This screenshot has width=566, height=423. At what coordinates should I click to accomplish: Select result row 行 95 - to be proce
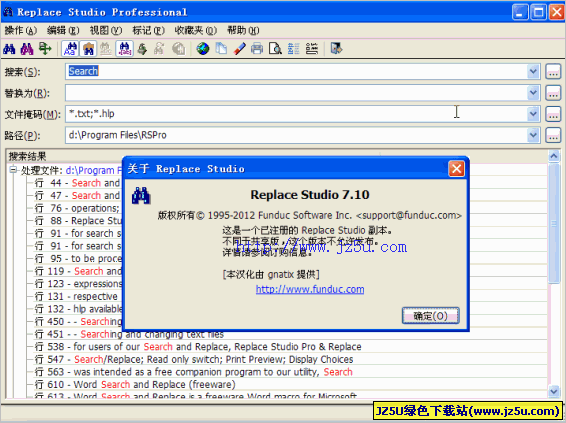(x=78, y=258)
